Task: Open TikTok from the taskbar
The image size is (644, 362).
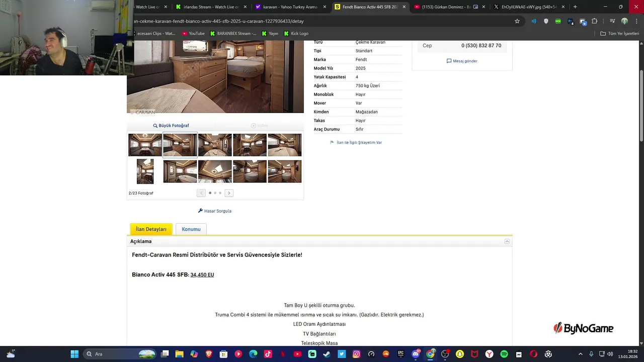Action: (268, 354)
